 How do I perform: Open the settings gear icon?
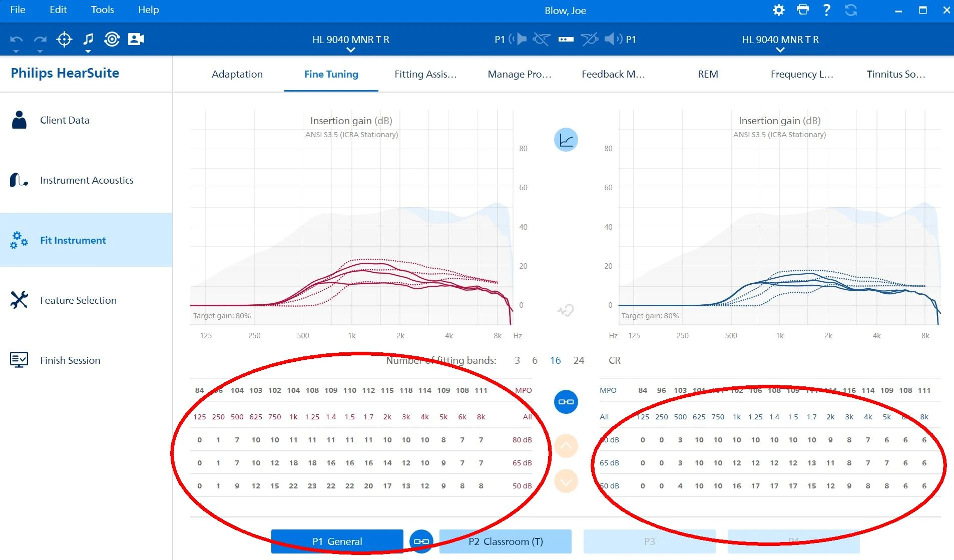click(778, 10)
